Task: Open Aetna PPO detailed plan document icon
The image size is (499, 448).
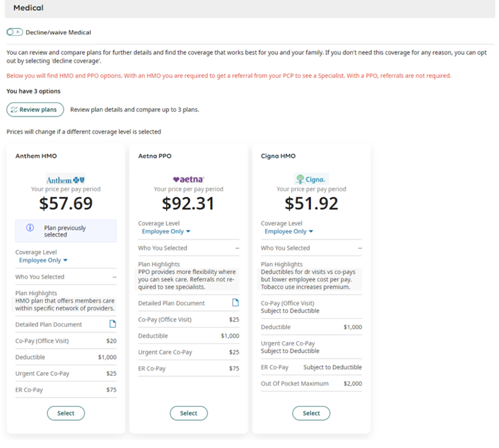Action: click(235, 303)
